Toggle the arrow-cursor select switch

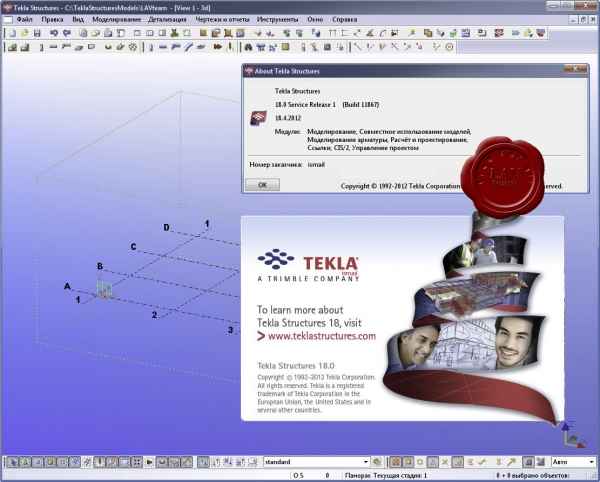tap(12, 462)
